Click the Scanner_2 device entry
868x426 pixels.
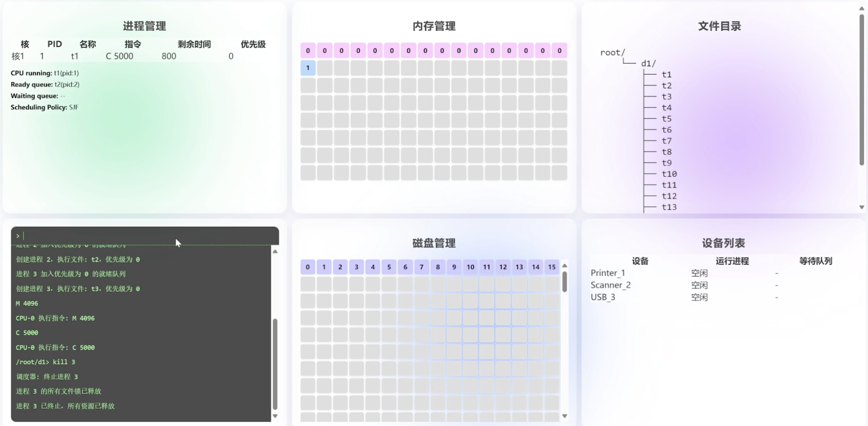(x=610, y=285)
